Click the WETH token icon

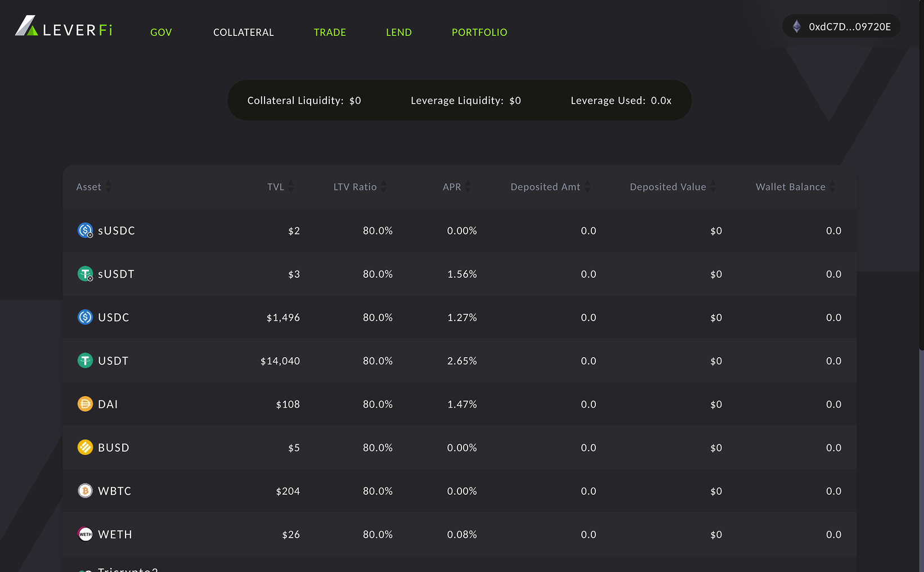point(85,534)
